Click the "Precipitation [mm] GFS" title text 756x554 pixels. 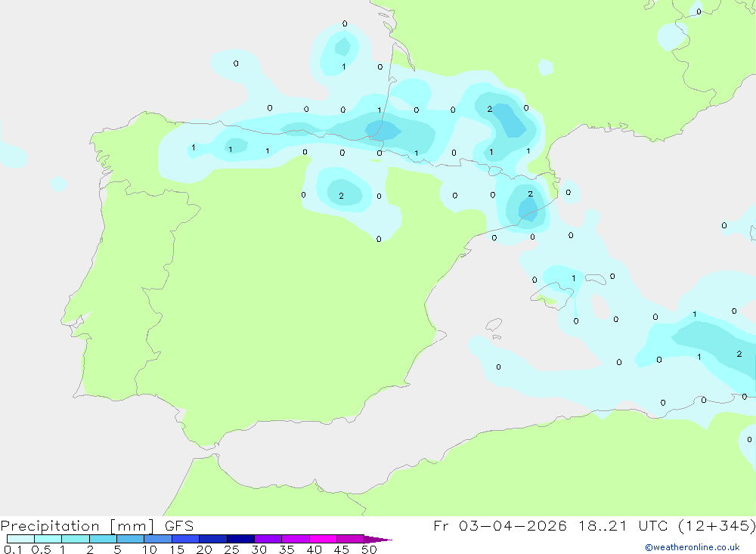tap(97, 526)
